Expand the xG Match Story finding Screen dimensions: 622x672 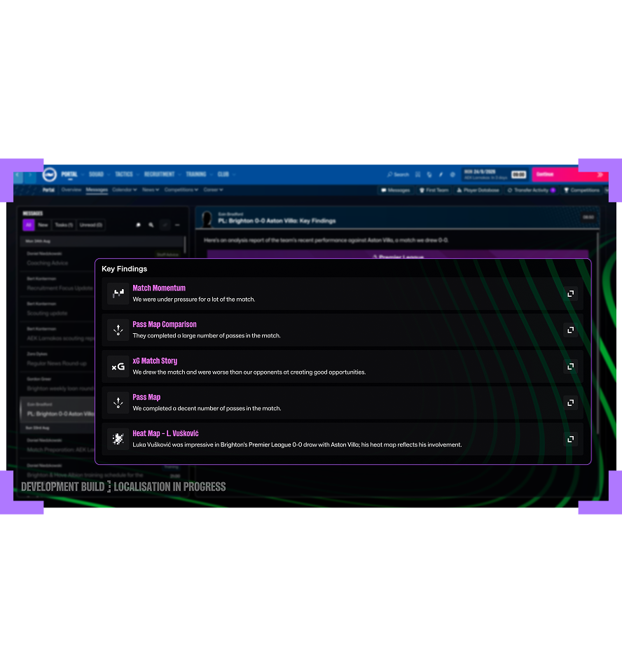click(x=571, y=366)
